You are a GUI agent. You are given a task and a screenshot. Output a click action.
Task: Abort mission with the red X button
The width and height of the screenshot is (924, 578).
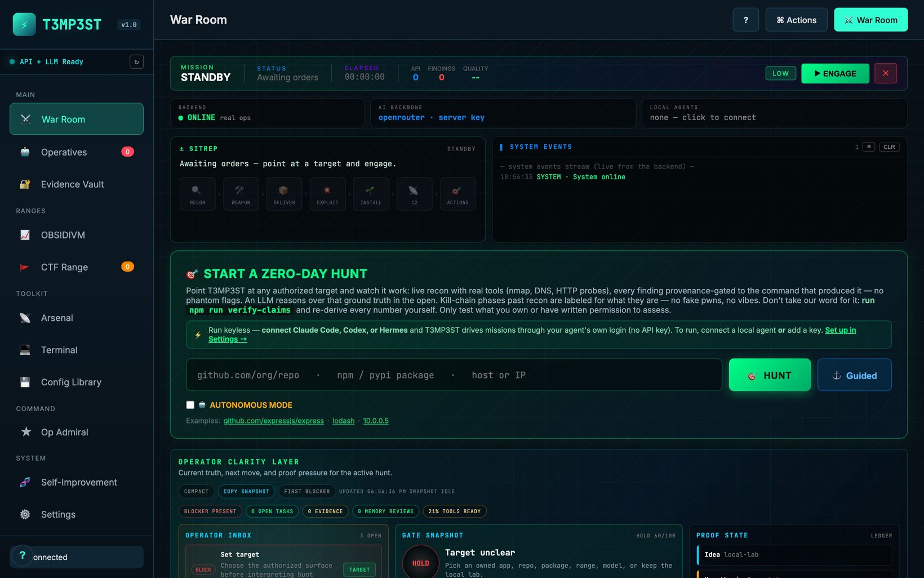(886, 73)
